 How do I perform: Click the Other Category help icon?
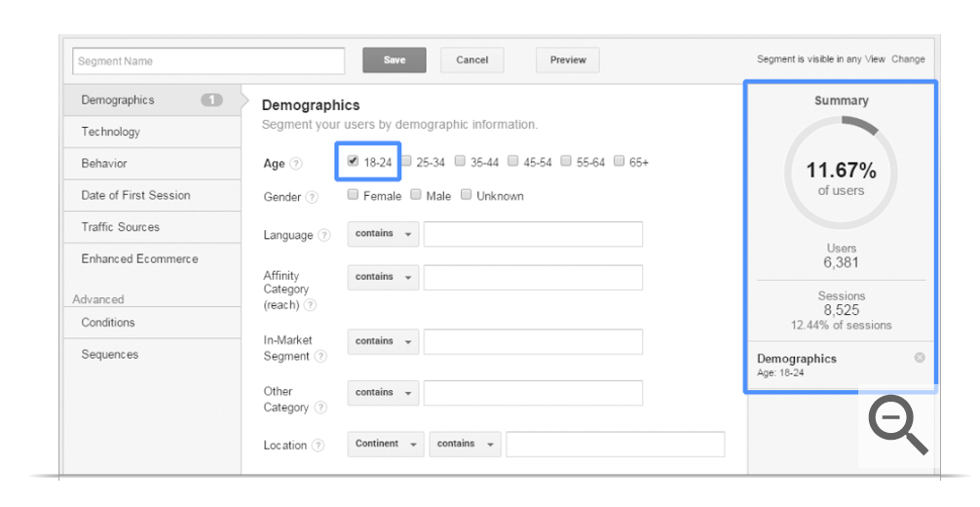click(320, 408)
